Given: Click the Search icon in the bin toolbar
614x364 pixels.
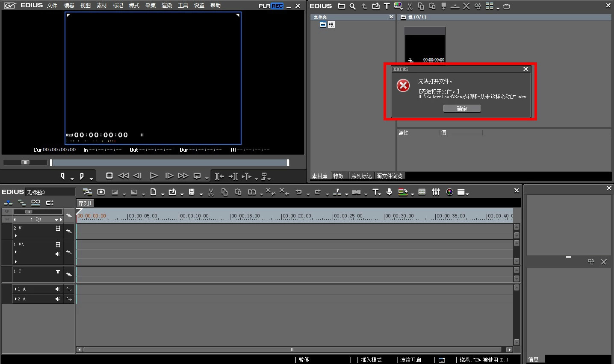Looking at the screenshot, I should [x=352, y=6].
